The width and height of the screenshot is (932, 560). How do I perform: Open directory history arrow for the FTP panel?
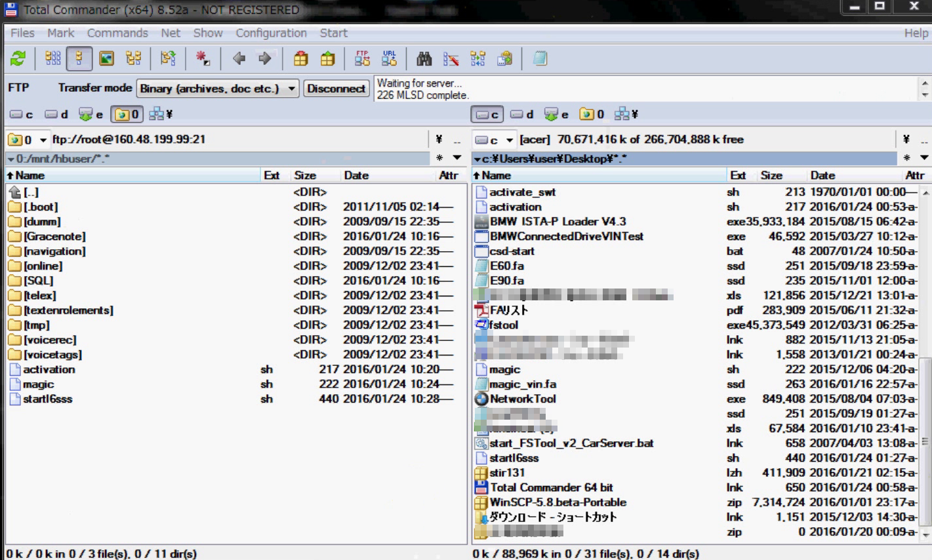click(457, 158)
